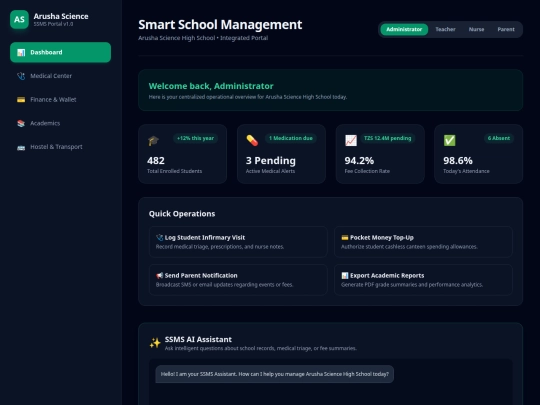Click the 94.2% fee collection value

pos(359,161)
